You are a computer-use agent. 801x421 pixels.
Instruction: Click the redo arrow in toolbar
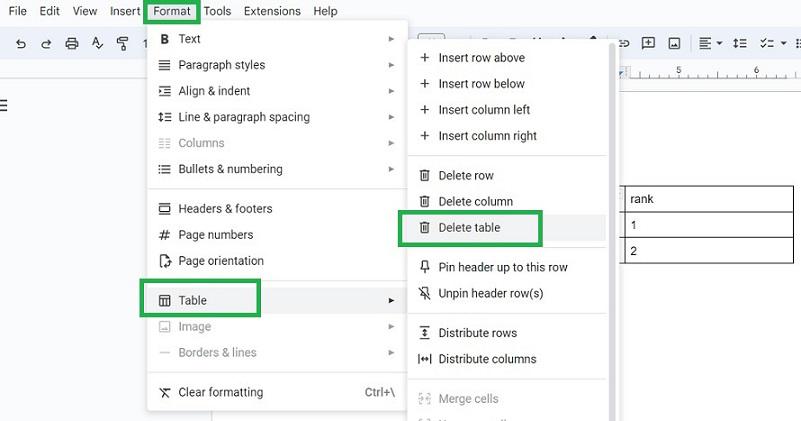click(46, 43)
